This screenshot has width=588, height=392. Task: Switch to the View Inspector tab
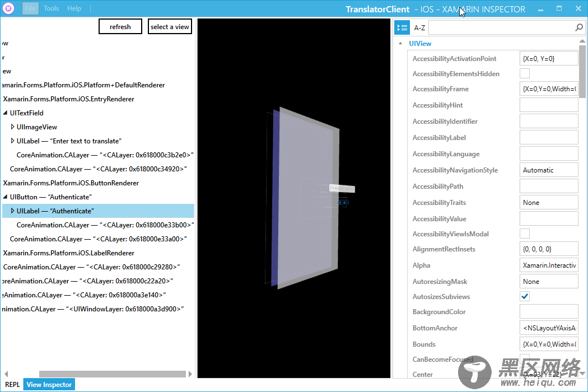(x=49, y=385)
